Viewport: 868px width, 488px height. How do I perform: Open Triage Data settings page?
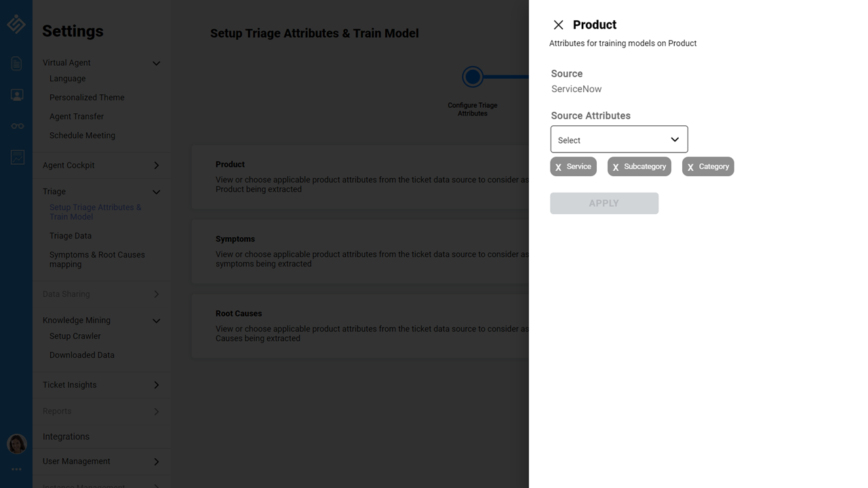coord(71,236)
